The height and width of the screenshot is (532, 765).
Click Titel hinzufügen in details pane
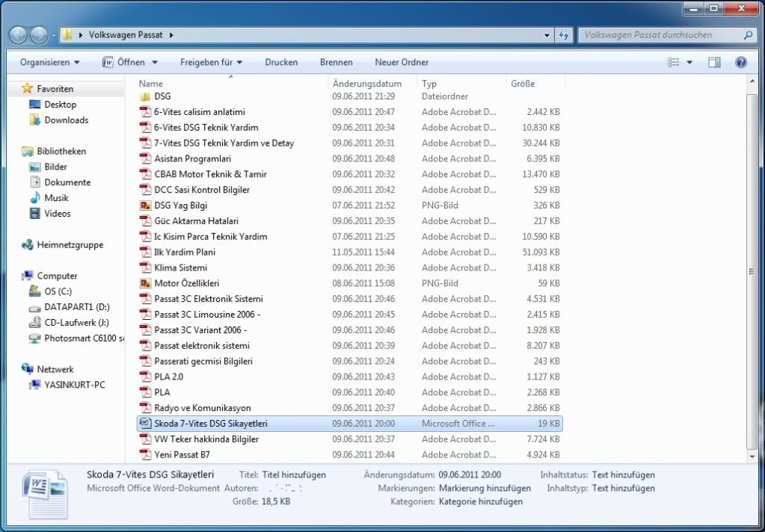[x=294, y=475]
